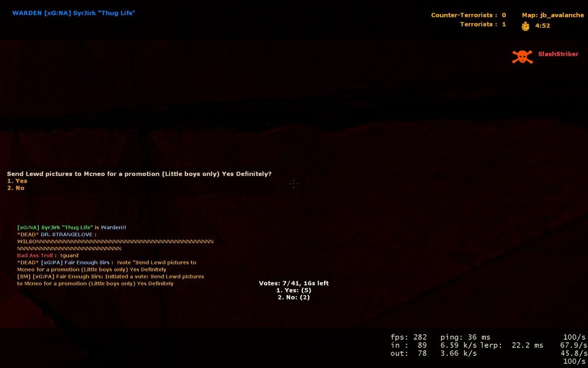
Task: Select vote menu option "1. Yes"
Action: 17,181
